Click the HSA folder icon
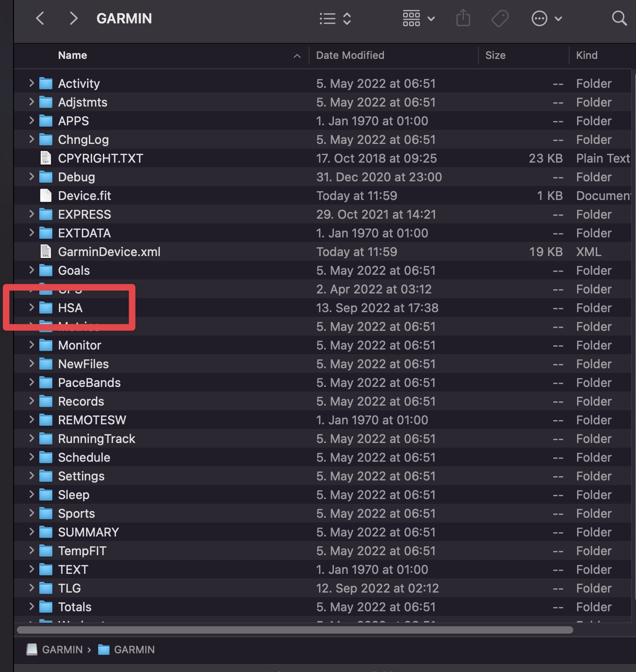Image resolution: width=636 pixels, height=672 pixels. click(45, 307)
